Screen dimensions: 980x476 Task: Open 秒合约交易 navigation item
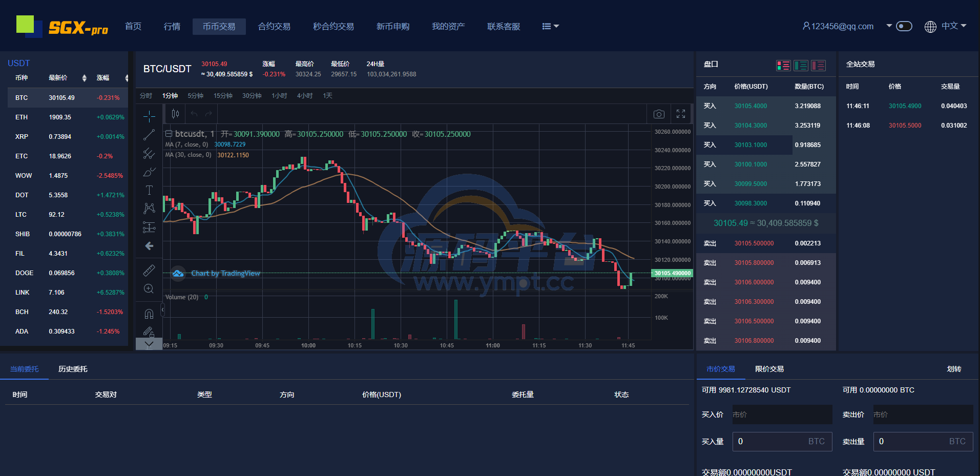click(333, 26)
